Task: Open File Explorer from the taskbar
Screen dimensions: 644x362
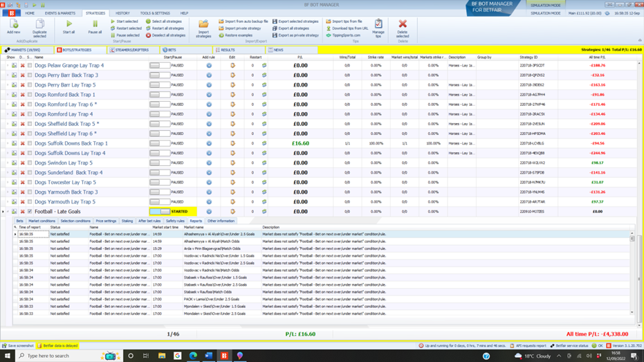Action: click(x=162, y=356)
